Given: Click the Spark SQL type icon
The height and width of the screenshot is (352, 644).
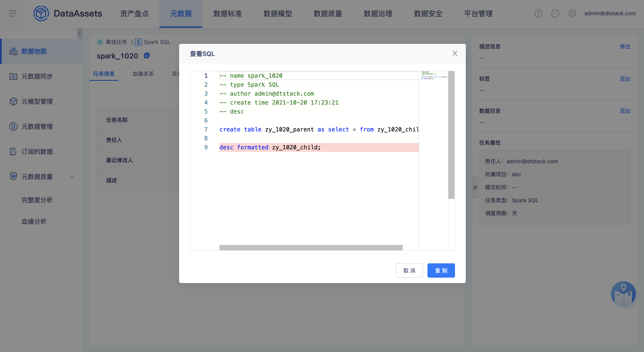Looking at the screenshot, I should [138, 42].
